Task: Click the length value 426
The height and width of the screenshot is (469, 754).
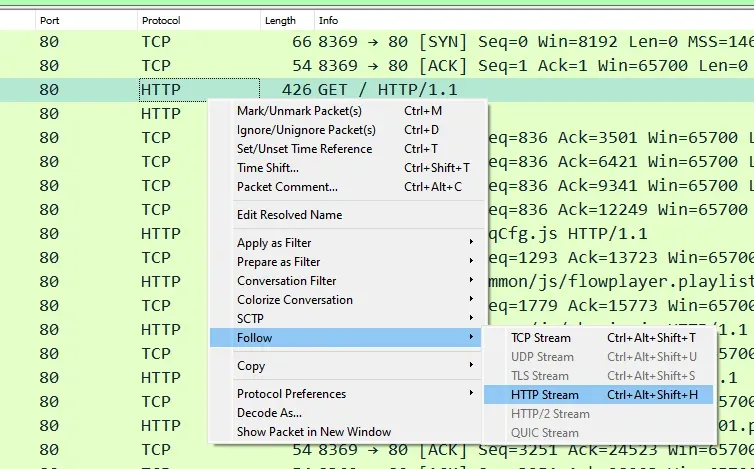Action: [x=297, y=89]
